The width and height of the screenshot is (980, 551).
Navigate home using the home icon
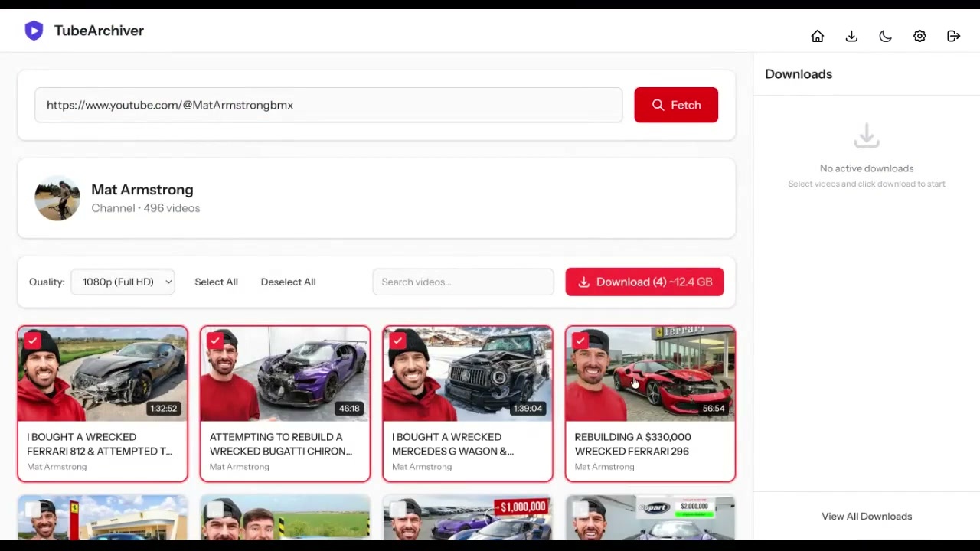(x=817, y=36)
